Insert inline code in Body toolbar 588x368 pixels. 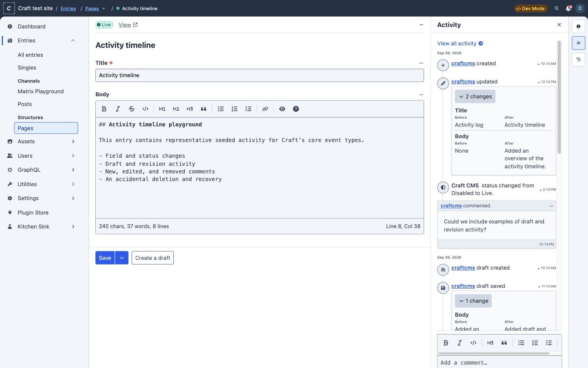pyautogui.click(x=145, y=109)
